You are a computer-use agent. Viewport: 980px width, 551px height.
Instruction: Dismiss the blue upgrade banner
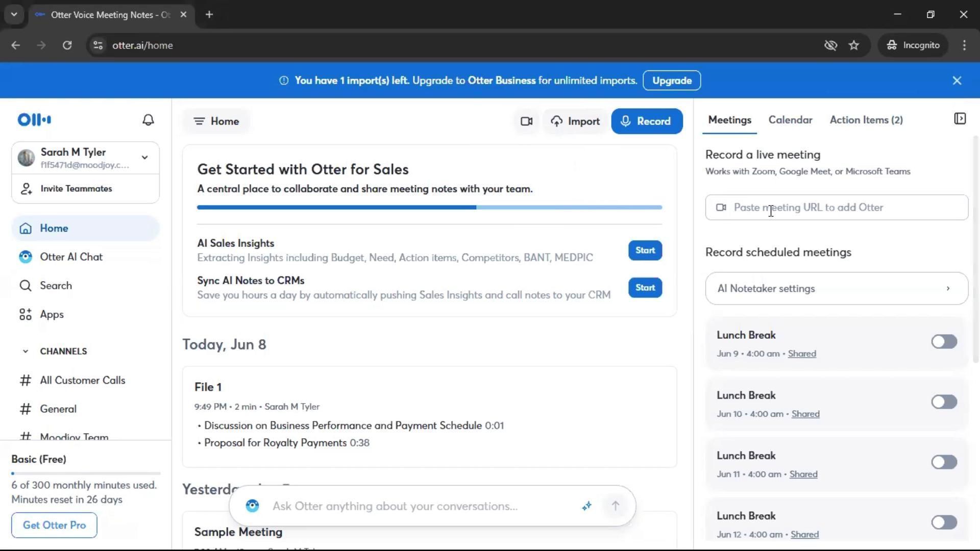tap(957, 81)
